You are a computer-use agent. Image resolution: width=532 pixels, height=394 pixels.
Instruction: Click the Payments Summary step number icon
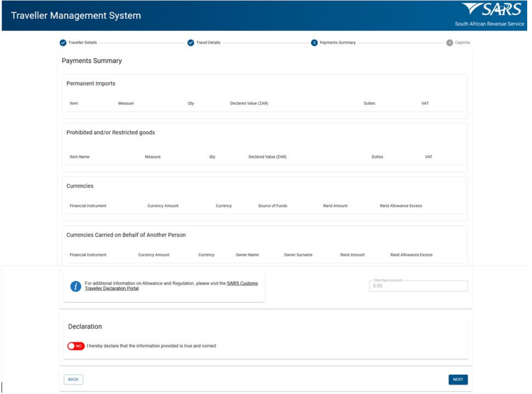314,43
